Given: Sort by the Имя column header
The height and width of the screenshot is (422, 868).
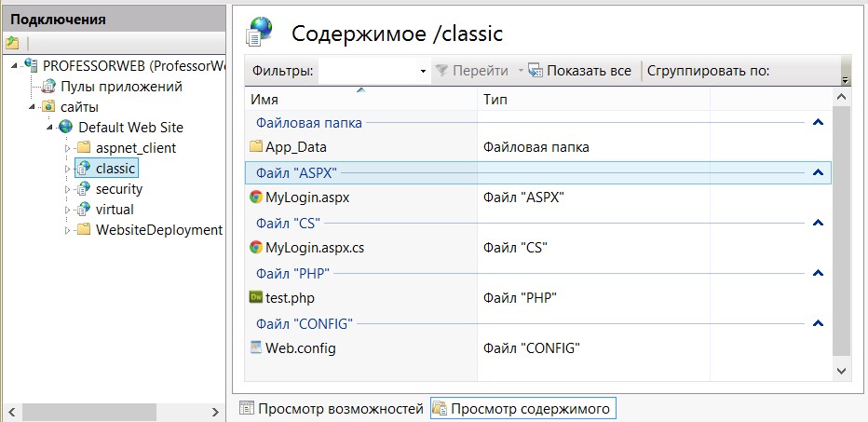Looking at the screenshot, I should click(x=361, y=100).
